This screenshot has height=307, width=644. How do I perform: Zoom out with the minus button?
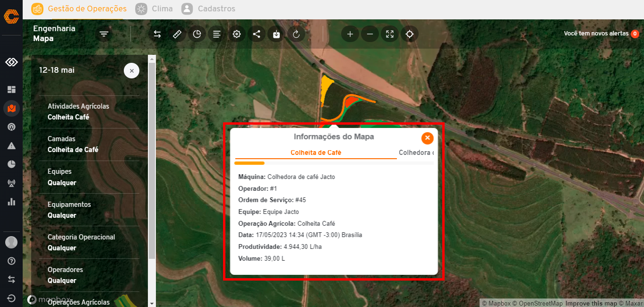click(x=370, y=34)
